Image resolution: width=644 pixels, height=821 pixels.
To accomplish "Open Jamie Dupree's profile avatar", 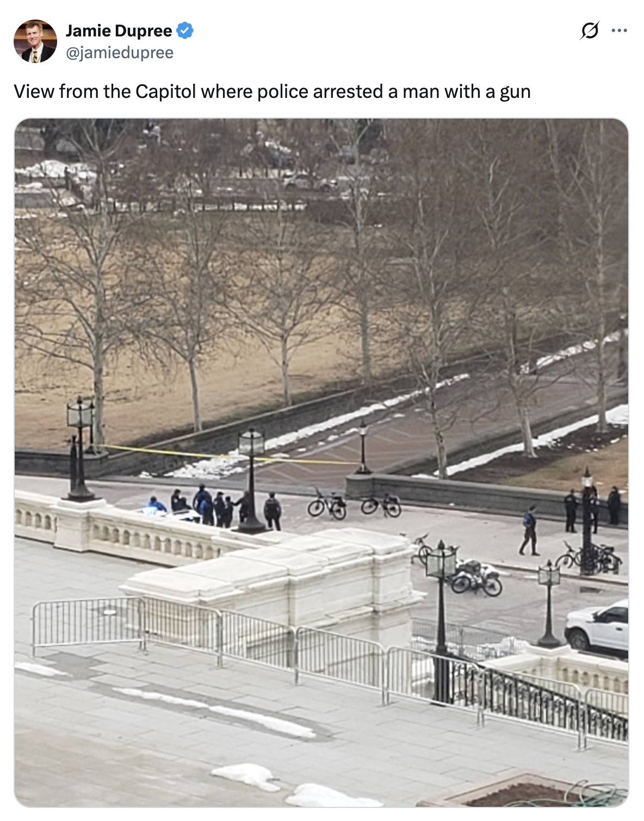I will (35, 41).
